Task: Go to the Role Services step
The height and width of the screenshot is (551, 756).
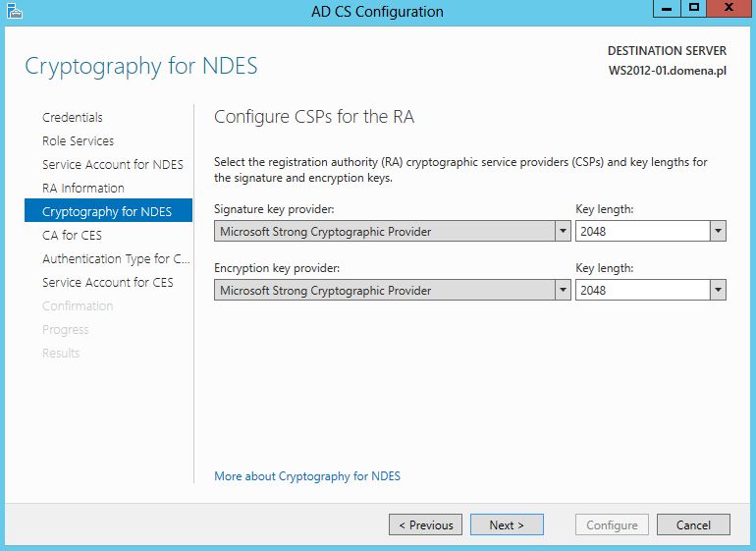Action: [79, 140]
